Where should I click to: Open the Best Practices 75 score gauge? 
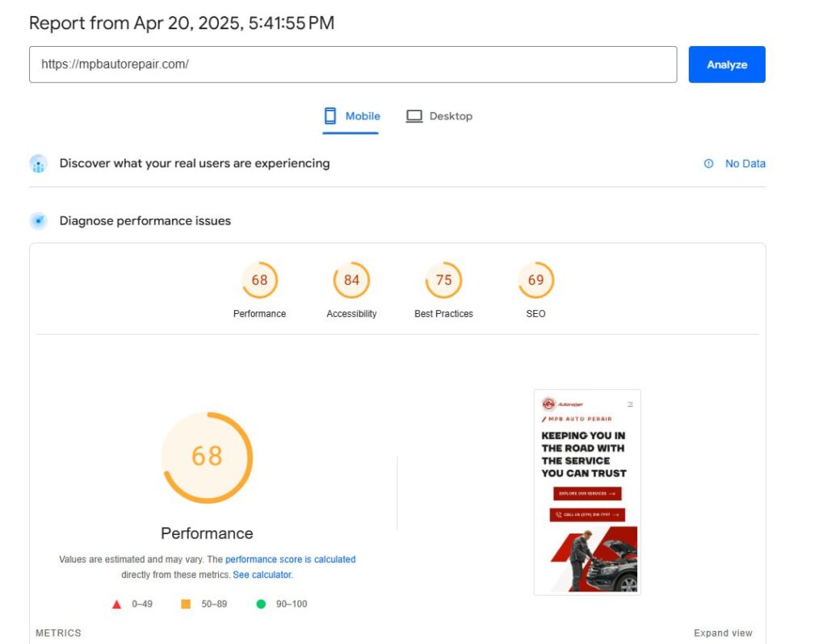[443, 281]
